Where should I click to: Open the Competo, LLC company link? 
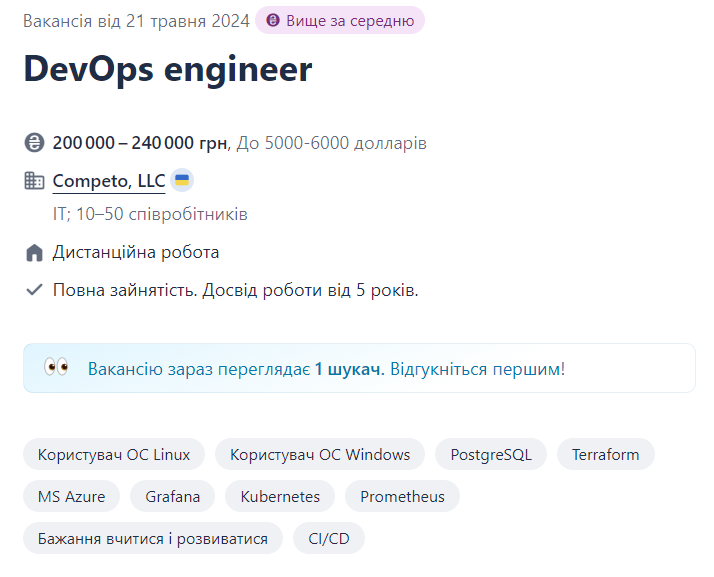tap(108, 181)
